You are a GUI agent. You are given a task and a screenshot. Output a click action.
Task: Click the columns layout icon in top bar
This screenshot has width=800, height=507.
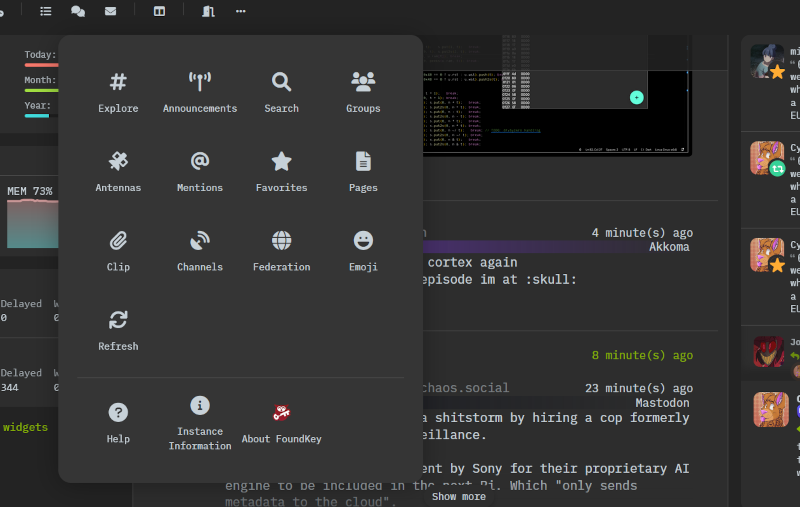[159, 11]
